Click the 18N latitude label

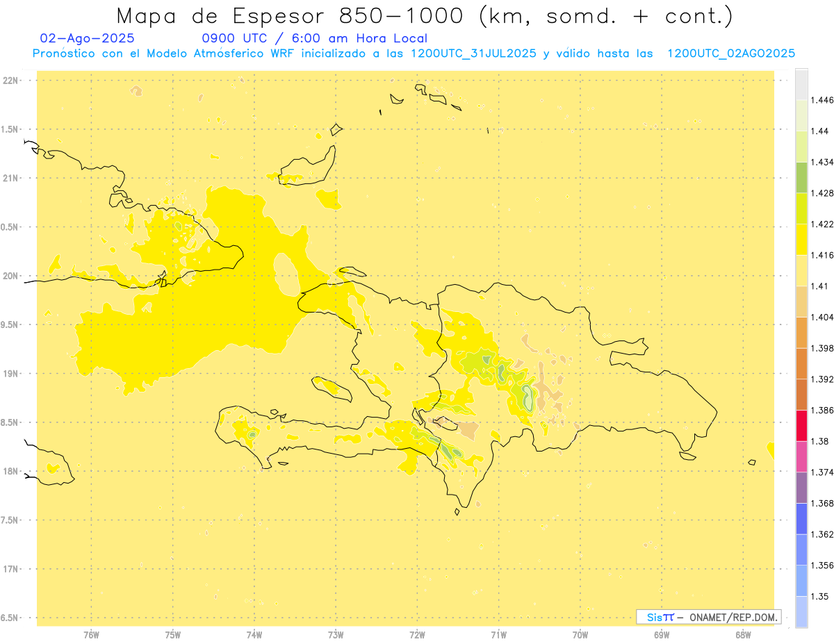point(10,471)
